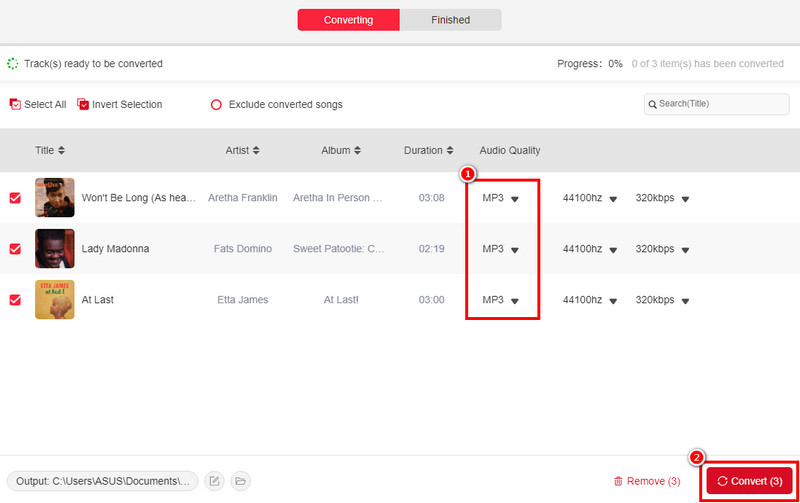
Task: Click the Lady Madonna album thumbnail
Action: click(x=55, y=248)
